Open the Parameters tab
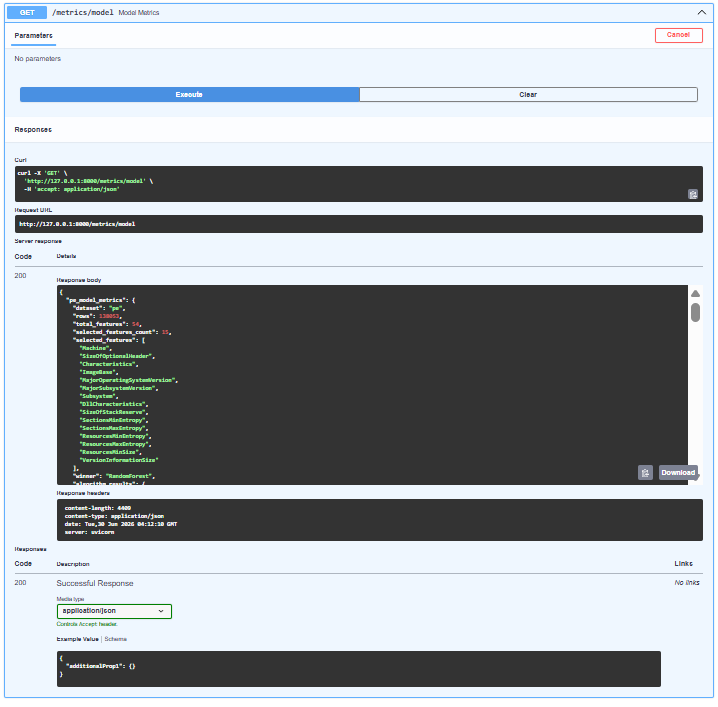718x707 pixels. [33, 35]
